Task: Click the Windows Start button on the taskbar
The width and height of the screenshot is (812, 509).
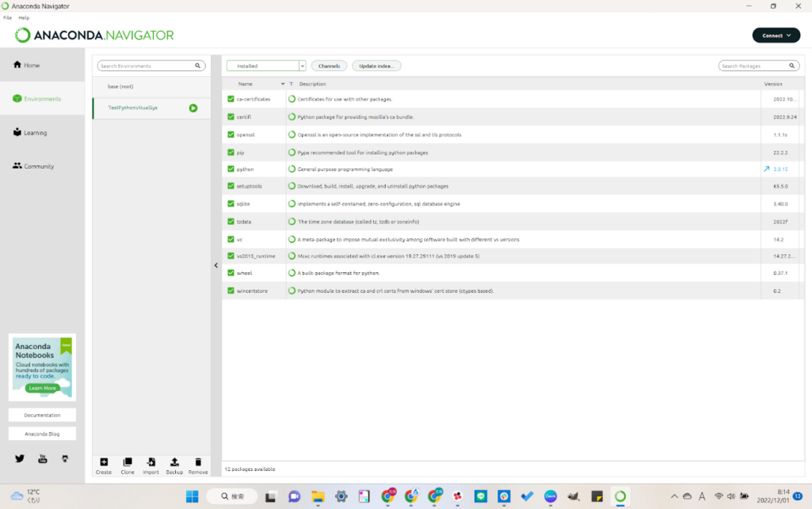Action: pos(193,496)
